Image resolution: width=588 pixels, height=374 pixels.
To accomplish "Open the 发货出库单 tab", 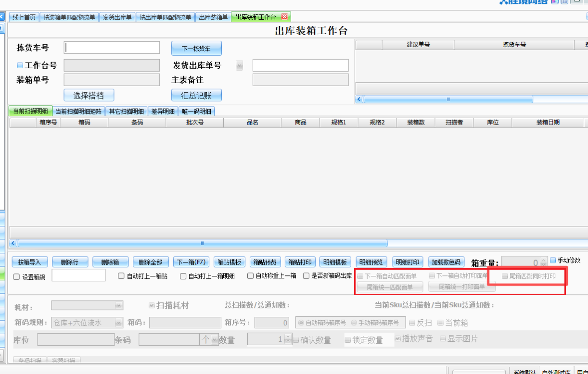I will pos(117,17).
